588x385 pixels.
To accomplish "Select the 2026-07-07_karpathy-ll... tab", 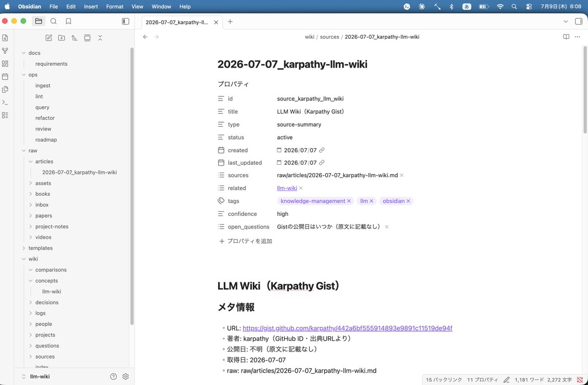I will click(x=176, y=22).
